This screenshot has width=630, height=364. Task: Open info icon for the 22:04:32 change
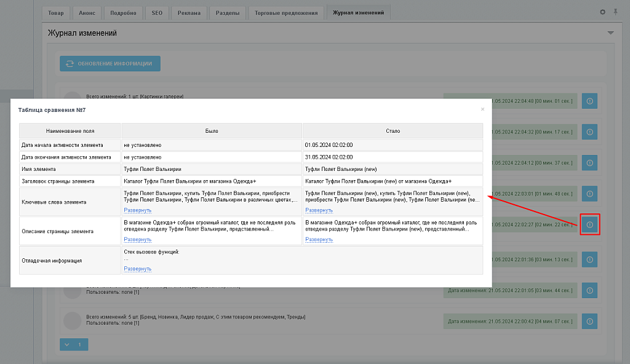tap(589, 132)
